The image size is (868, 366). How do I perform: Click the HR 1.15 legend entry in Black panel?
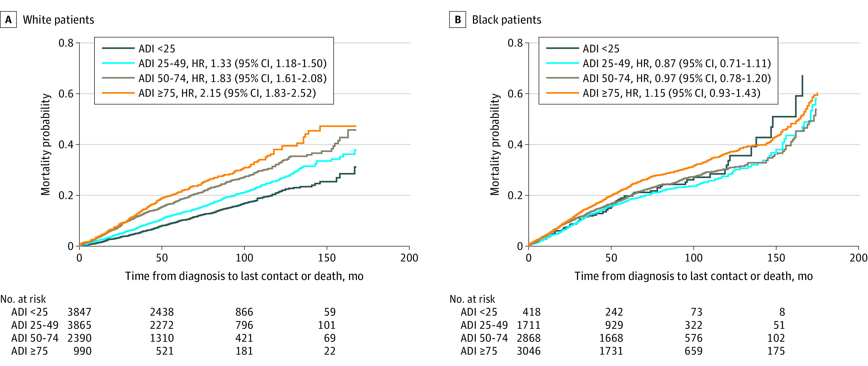[x=671, y=93]
